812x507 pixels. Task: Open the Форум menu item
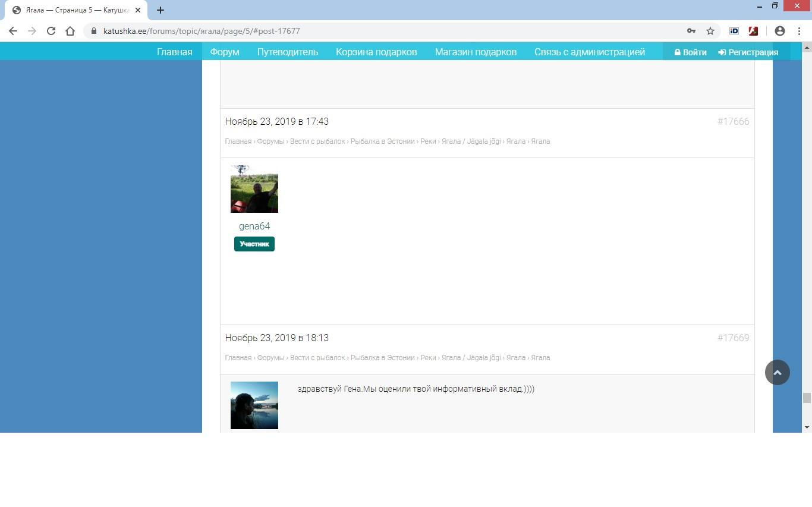[x=225, y=52]
